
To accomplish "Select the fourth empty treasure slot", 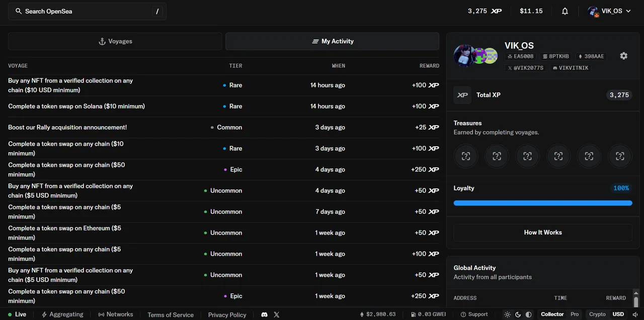I will click(558, 156).
